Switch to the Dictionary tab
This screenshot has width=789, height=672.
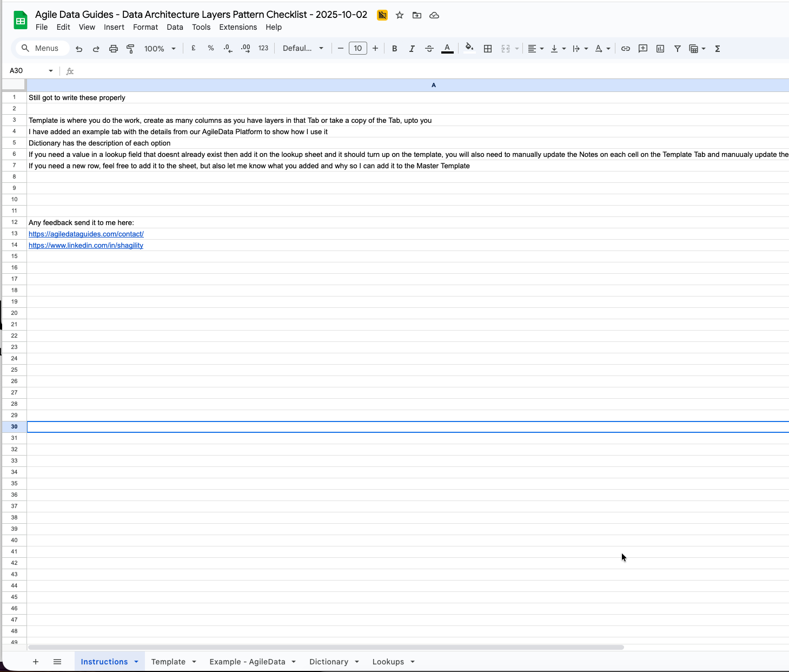(329, 662)
